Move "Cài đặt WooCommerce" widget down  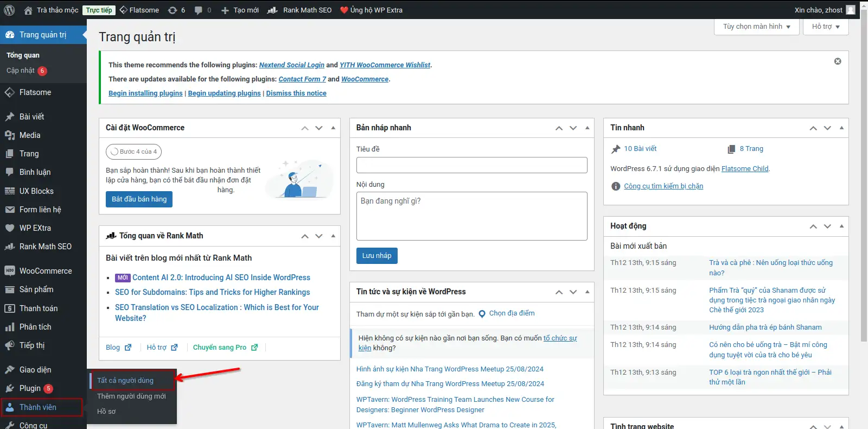[319, 128]
